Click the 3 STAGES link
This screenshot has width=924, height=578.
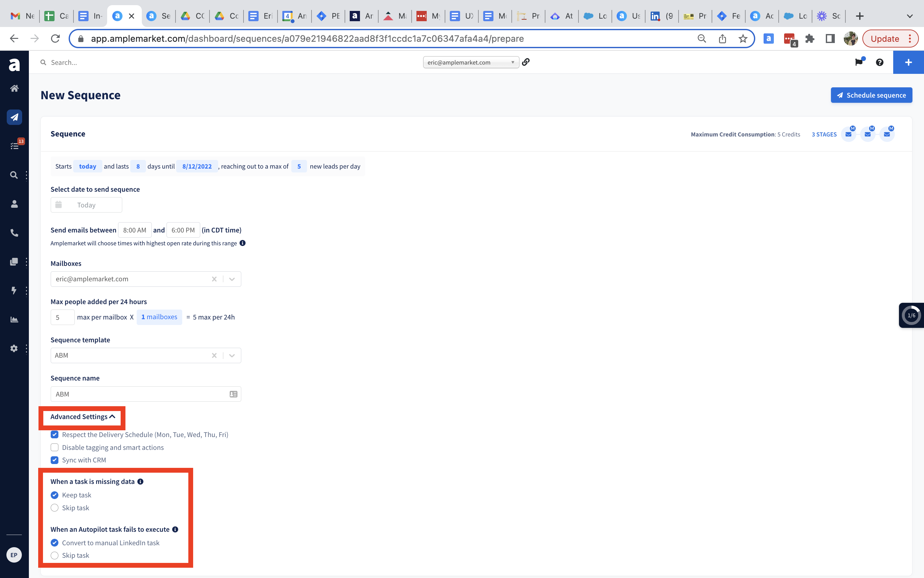(x=824, y=134)
